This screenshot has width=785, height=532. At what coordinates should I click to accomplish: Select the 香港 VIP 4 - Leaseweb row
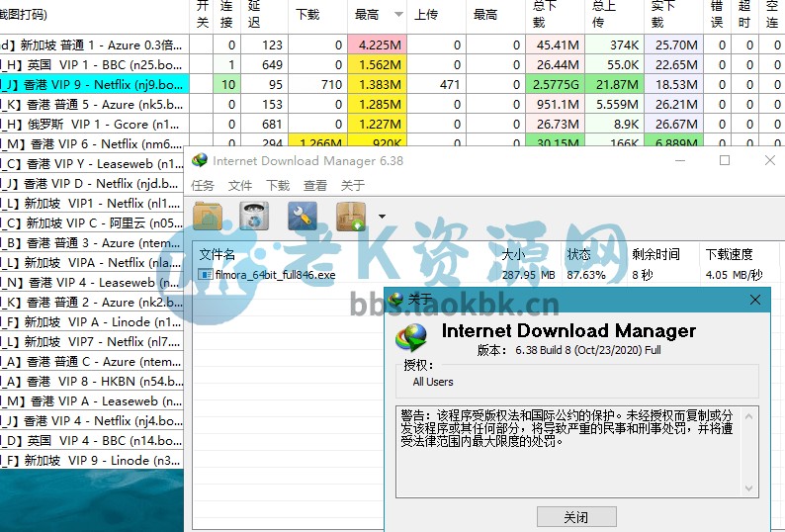click(x=92, y=283)
